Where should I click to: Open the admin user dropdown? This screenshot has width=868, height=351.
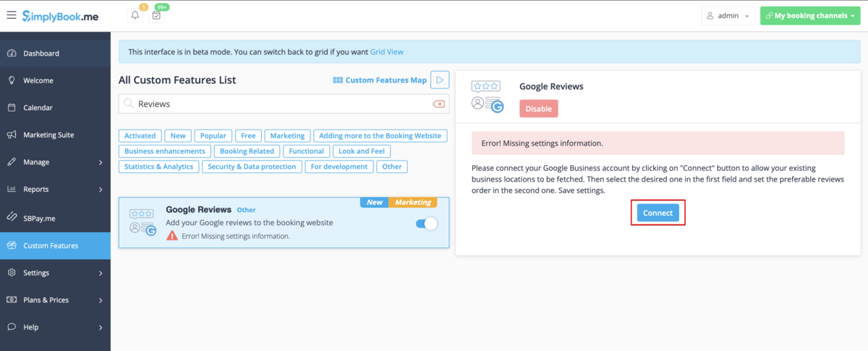click(728, 16)
